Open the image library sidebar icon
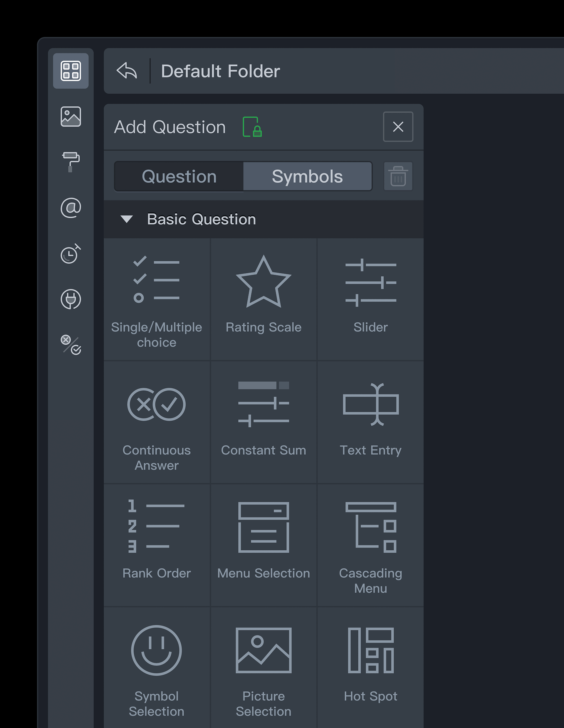This screenshot has height=728, width=564. [71, 116]
